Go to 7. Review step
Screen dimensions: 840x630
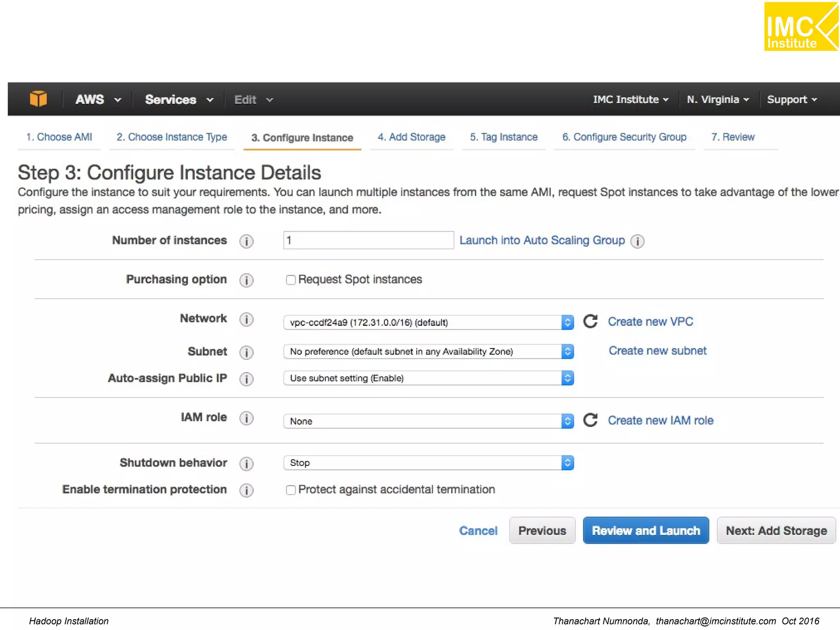tap(733, 137)
